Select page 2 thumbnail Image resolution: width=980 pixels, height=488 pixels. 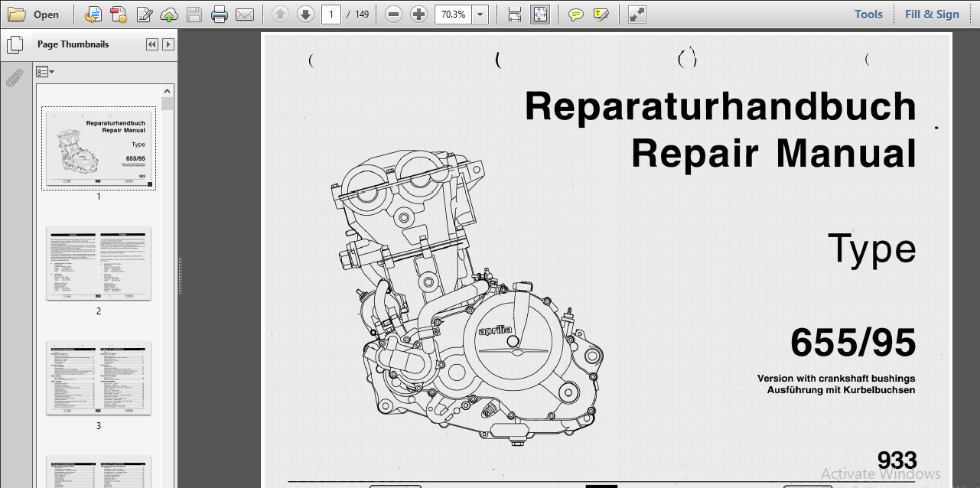pyautogui.click(x=99, y=263)
